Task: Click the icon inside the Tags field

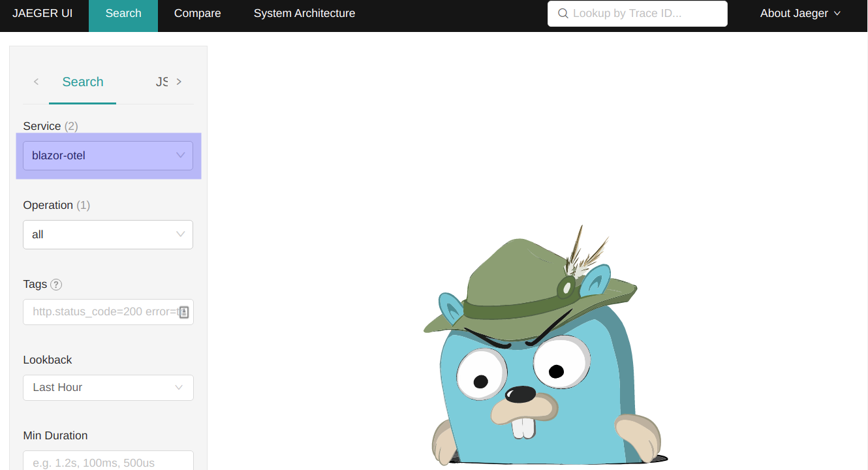Action: (184, 312)
